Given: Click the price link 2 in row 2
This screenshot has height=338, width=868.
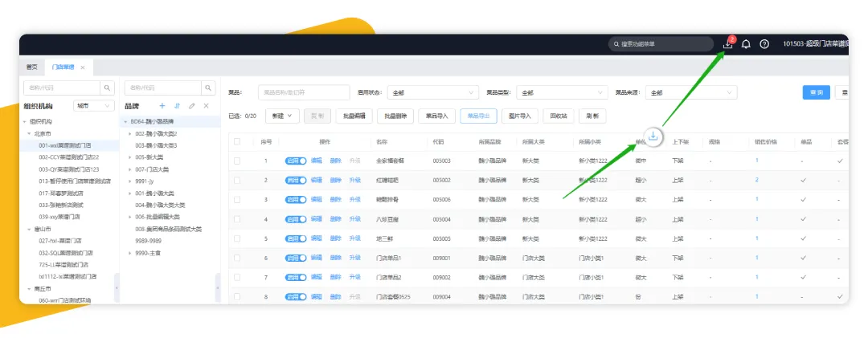Looking at the screenshot, I should click(757, 181).
